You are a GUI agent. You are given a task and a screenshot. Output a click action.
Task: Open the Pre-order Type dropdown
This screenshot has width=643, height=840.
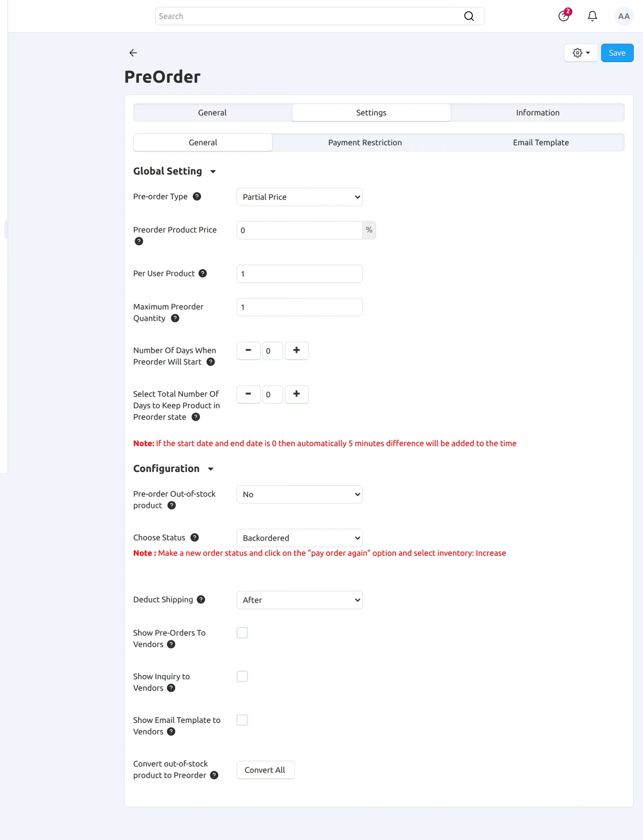pyautogui.click(x=299, y=197)
